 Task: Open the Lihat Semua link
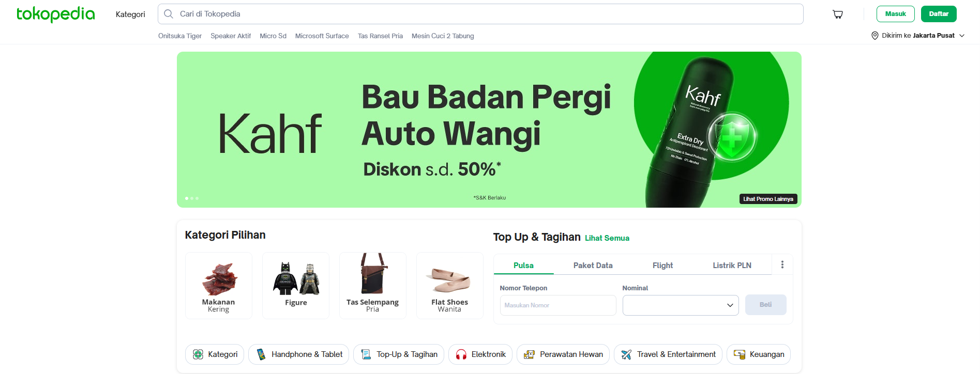coord(607,238)
